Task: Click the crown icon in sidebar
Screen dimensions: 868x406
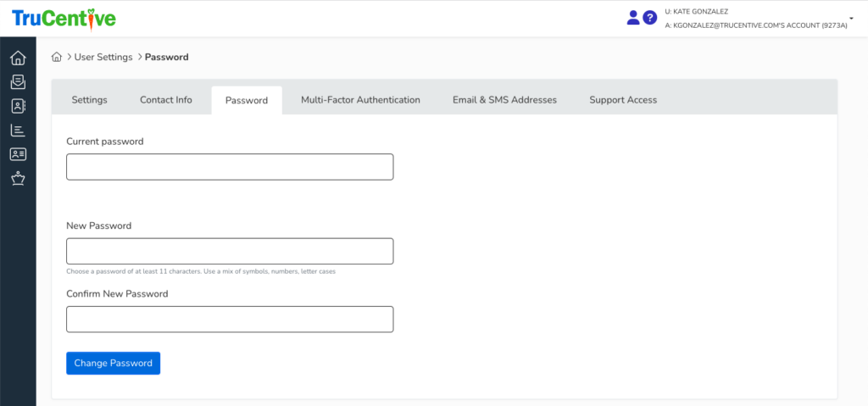Action: click(x=18, y=178)
